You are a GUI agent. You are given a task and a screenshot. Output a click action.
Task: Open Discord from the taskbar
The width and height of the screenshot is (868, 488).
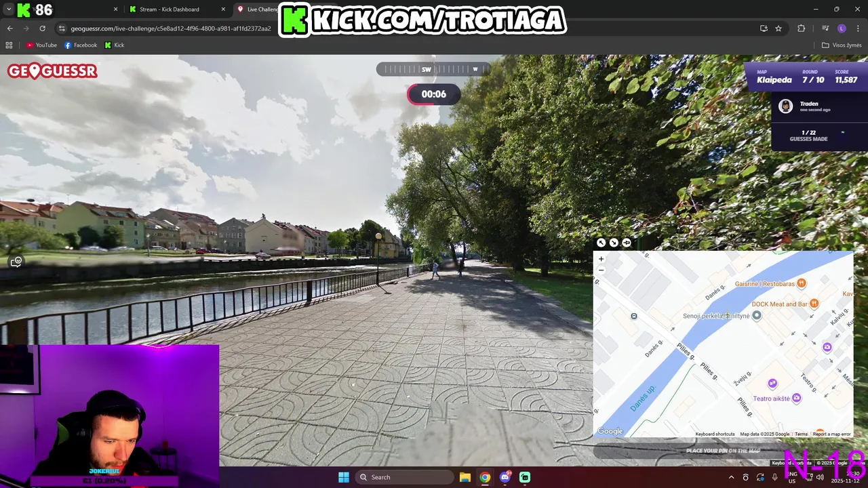[505, 477]
